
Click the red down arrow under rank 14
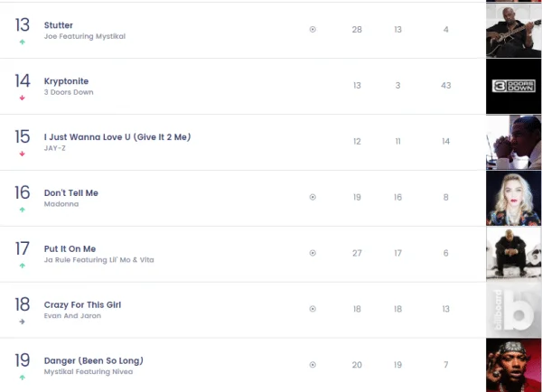coord(22,98)
